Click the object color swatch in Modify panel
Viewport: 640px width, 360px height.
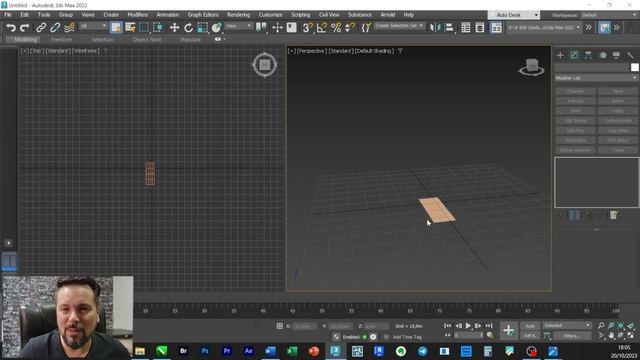634,67
